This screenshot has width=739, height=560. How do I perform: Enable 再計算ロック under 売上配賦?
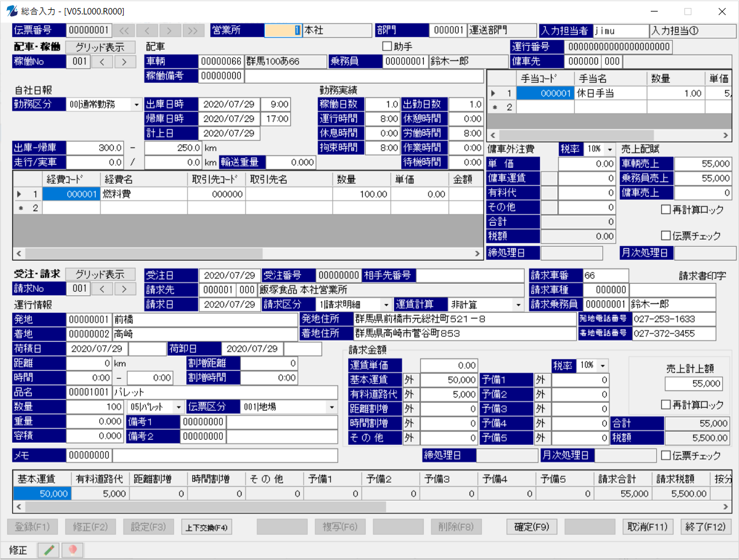coord(666,209)
